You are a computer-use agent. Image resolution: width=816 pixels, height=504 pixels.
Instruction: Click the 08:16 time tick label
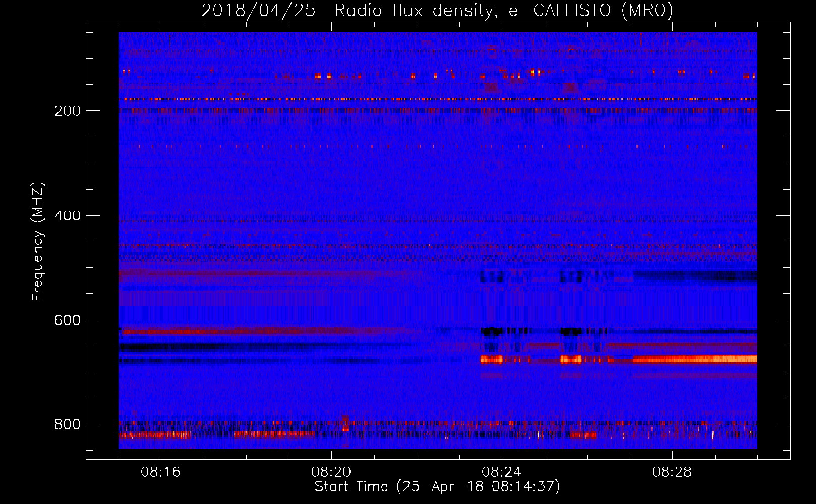161,472
